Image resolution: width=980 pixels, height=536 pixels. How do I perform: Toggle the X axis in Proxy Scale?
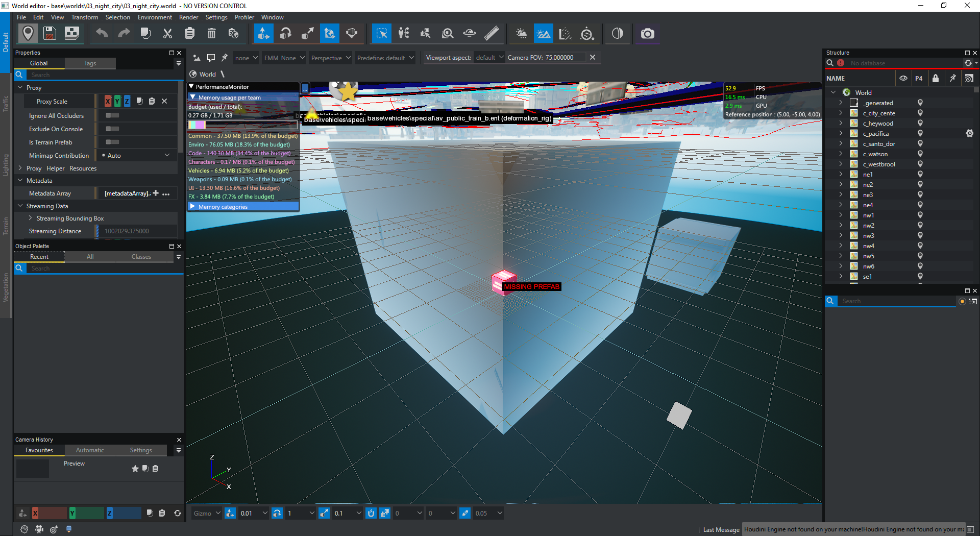[x=108, y=101]
